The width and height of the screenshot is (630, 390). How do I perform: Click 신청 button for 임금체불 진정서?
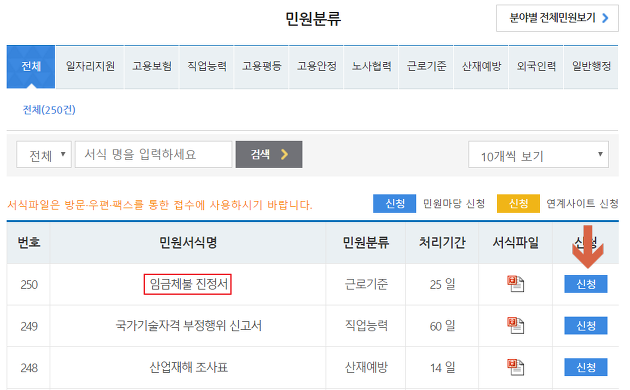pyautogui.click(x=585, y=284)
